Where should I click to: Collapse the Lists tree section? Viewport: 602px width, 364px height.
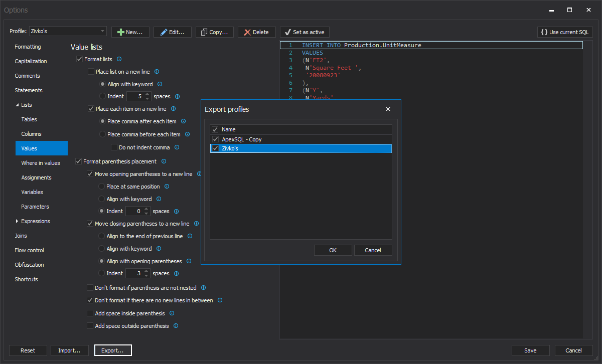(x=17, y=105)
